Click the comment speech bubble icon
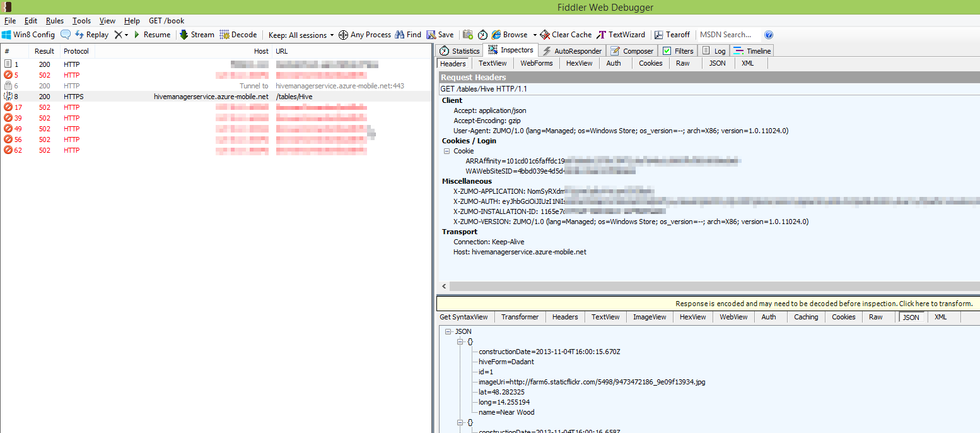980x433 pixels. (66, 35)
